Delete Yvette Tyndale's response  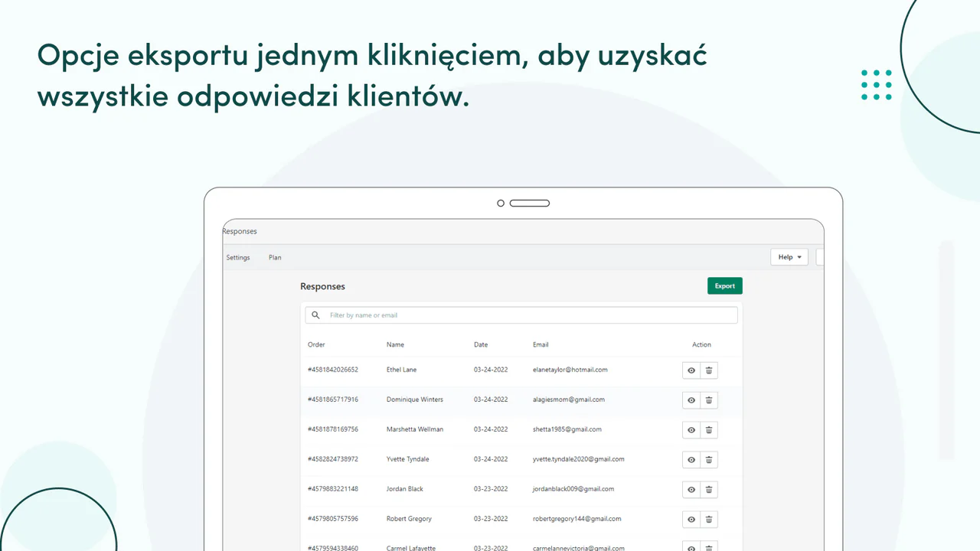709,460
